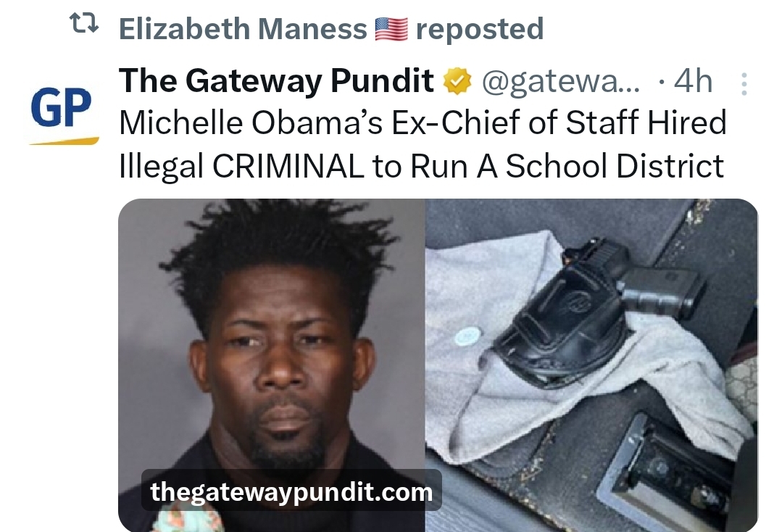The height and width of the screenshot is (532, 782).
Task: Click the yellow swoosh under GP logo
Action: coord(64,141)
